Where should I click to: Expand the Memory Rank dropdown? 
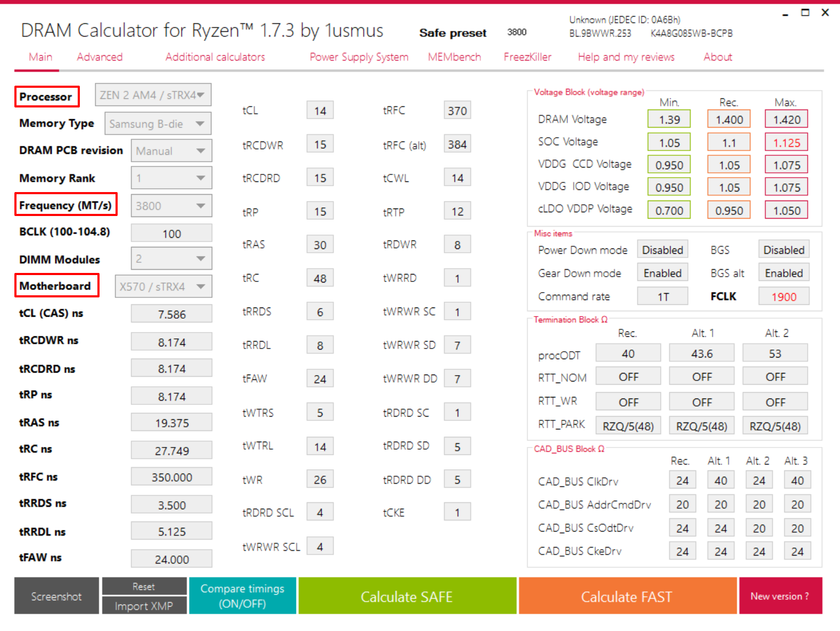pyautogui.click(x=171, y=178)
